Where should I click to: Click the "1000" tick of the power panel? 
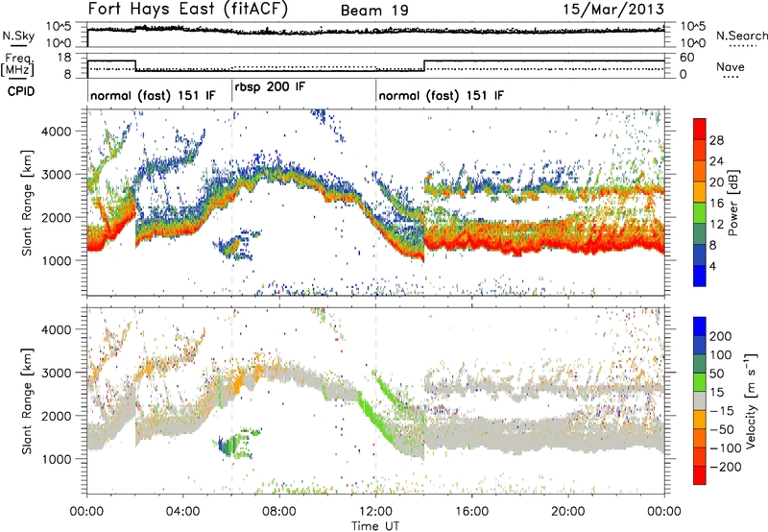pos(56,260)
